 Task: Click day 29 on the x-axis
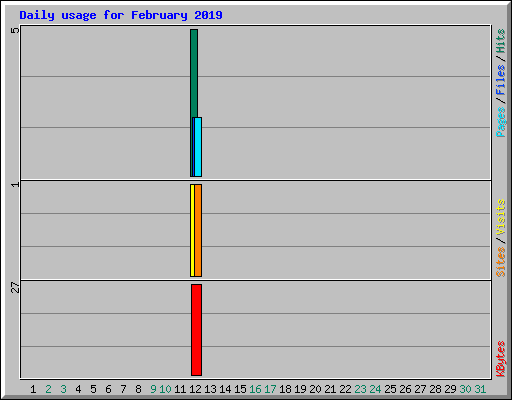coord(450,389)
